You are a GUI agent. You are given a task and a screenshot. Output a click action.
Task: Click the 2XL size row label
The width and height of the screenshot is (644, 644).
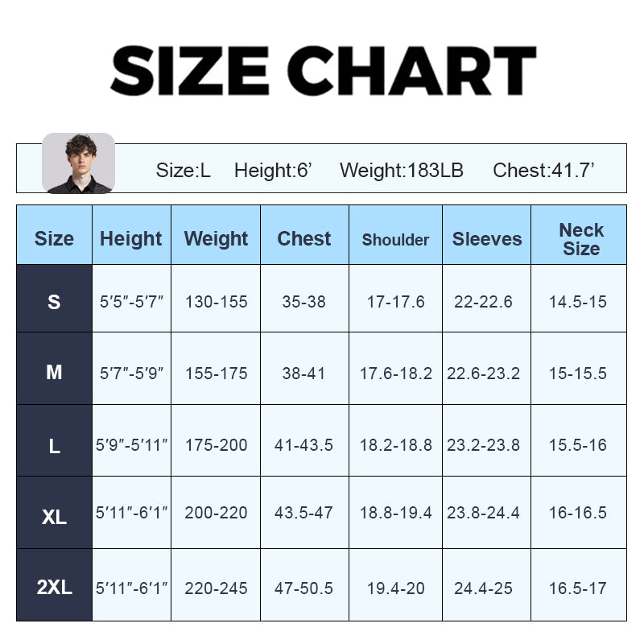[x=54, y=588]
